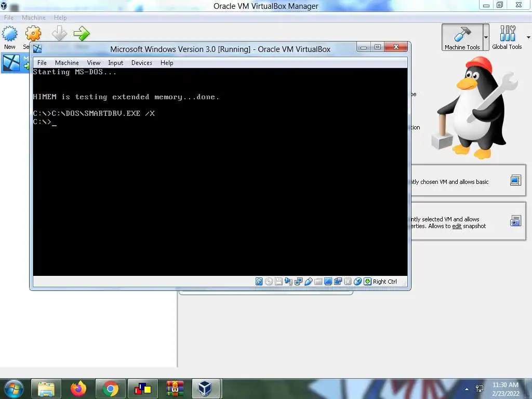Select the Windows 3.0 VM icon in Manager list
Image resolution: width=532 pixels, height=399 pixels.
pos(11,63)
